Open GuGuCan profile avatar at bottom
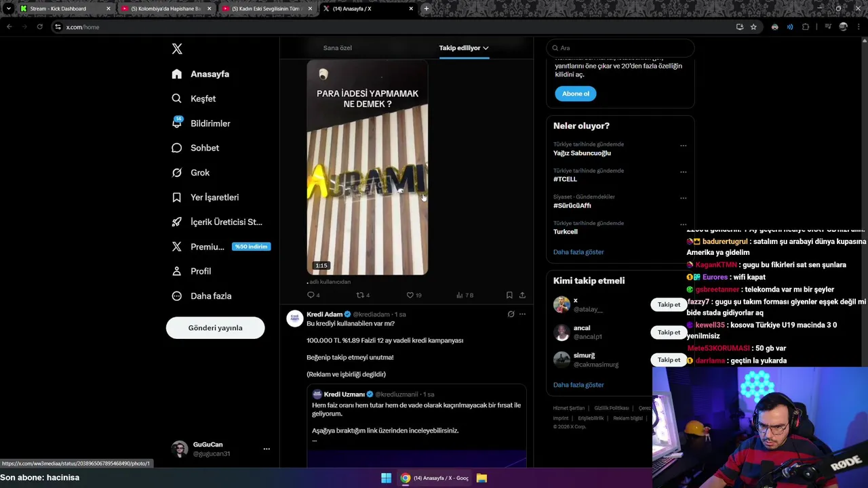The height and width of the screenshot is (488, 868). coord(179,449)
